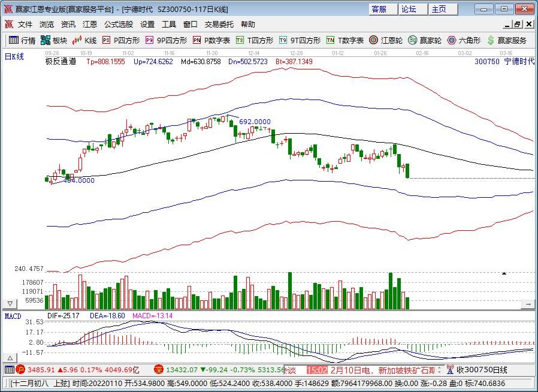Open the 浏览 menu

pyautogui.click(x=47, y=25)
